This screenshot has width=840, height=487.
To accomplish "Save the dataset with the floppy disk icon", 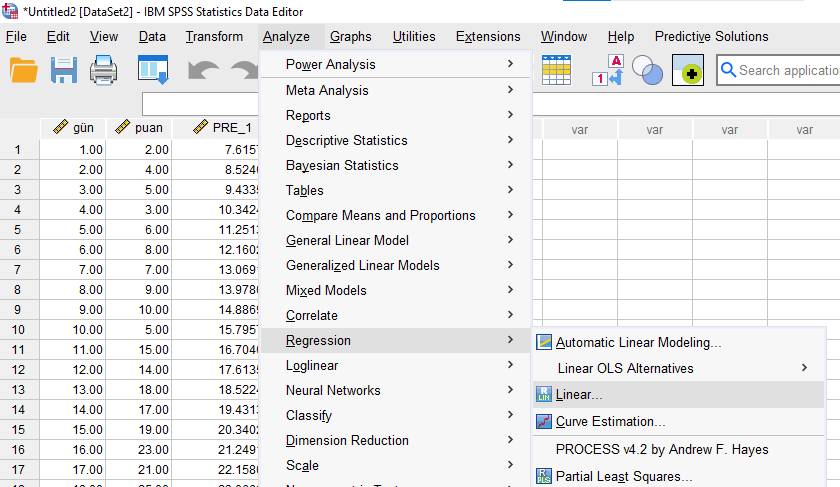I will (64, 71).
